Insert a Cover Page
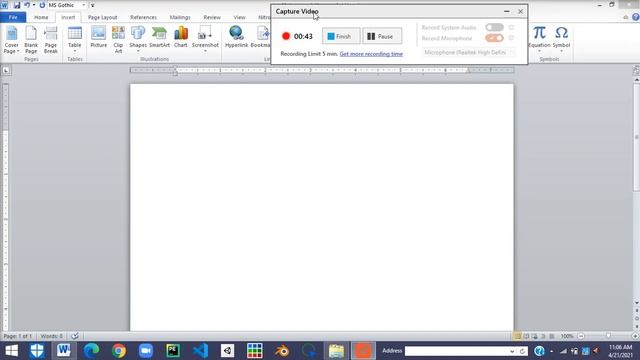This screenshot has width=640, height=360. point(11,40)
